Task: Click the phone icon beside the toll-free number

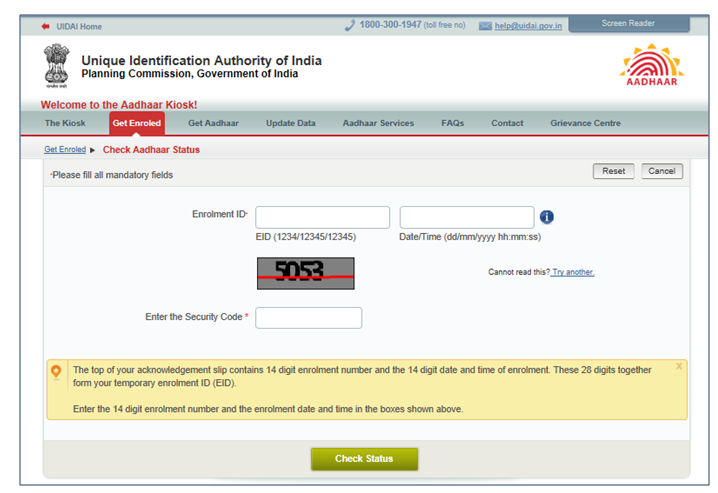Action: [350, 25]
